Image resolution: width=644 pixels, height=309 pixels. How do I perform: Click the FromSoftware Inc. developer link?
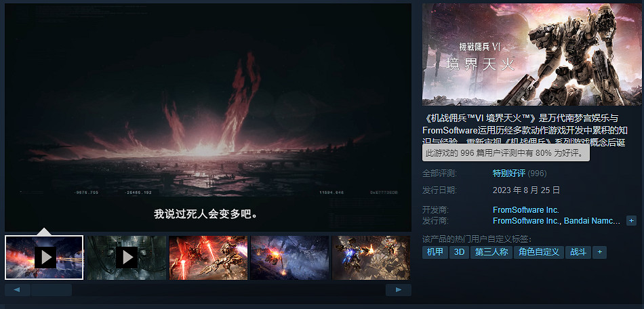(x=526, y=209)
